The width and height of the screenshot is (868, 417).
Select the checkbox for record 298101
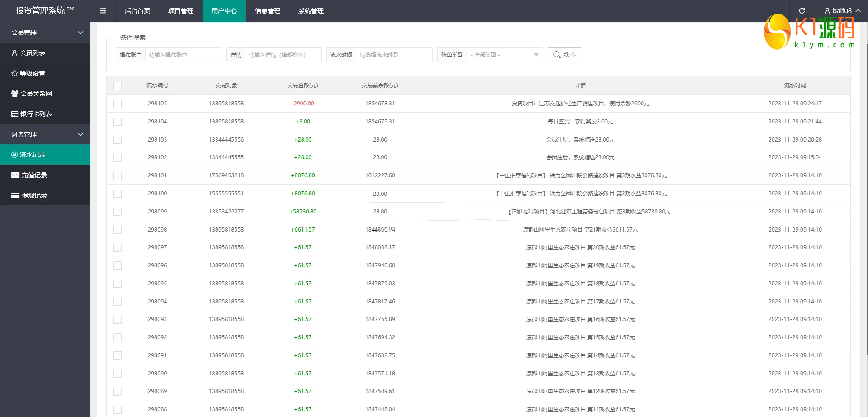[118, 176]
